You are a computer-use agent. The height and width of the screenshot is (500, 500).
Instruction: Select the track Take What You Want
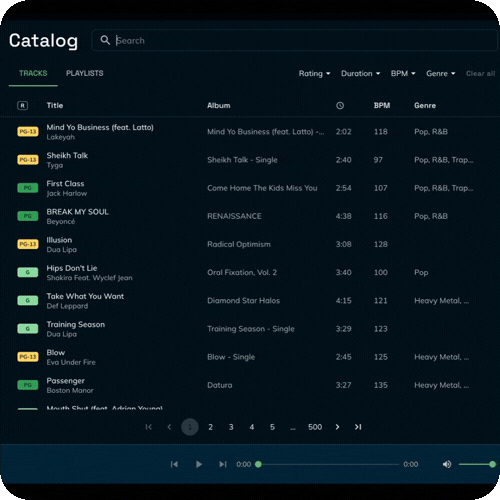tap(85, 296)
